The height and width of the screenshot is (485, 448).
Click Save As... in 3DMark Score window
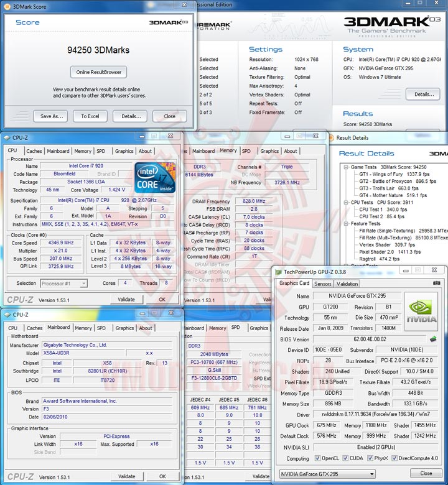point(52,116)
